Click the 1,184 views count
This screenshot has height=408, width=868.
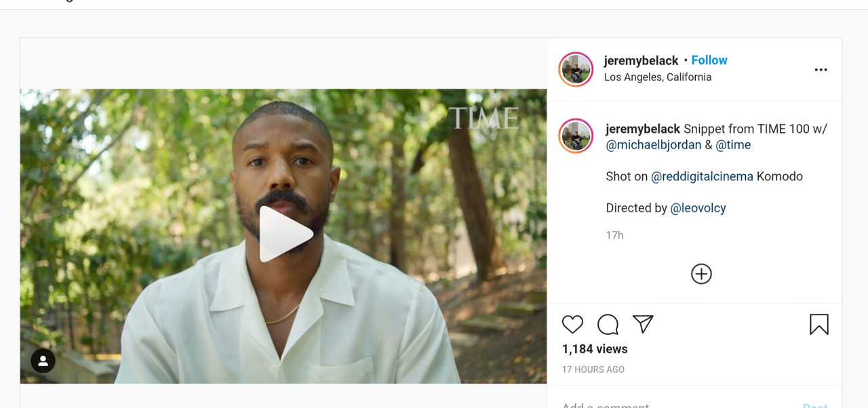pyautogui.click(x=595, y=349)
